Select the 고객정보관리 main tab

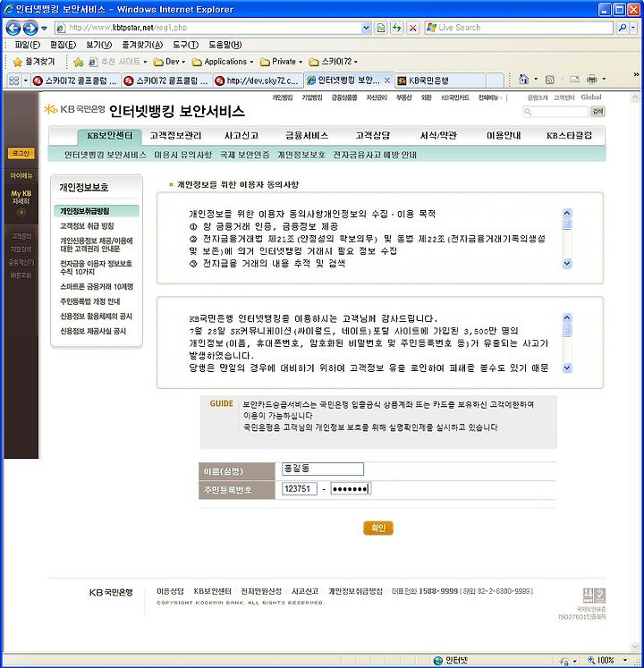pos(175,136)
